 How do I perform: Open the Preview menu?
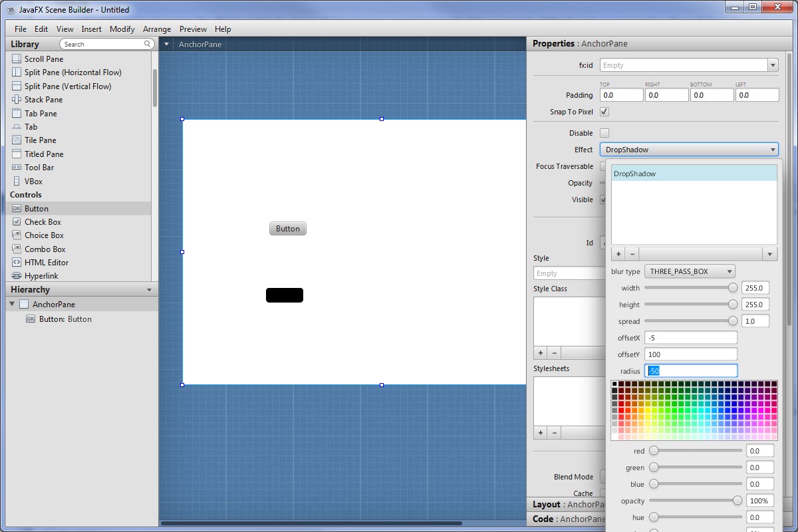click(x=193, y=29)
